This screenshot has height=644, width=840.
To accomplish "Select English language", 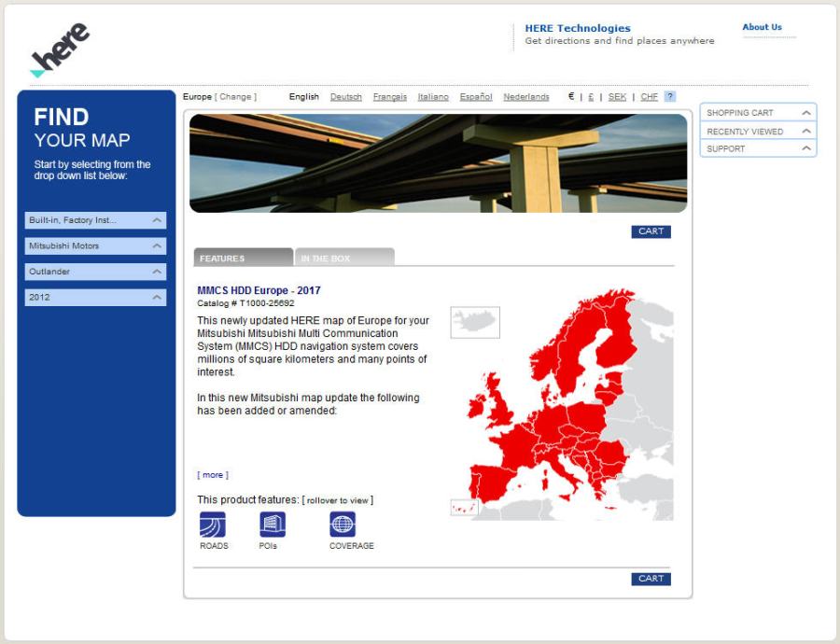I will point(303,96).
